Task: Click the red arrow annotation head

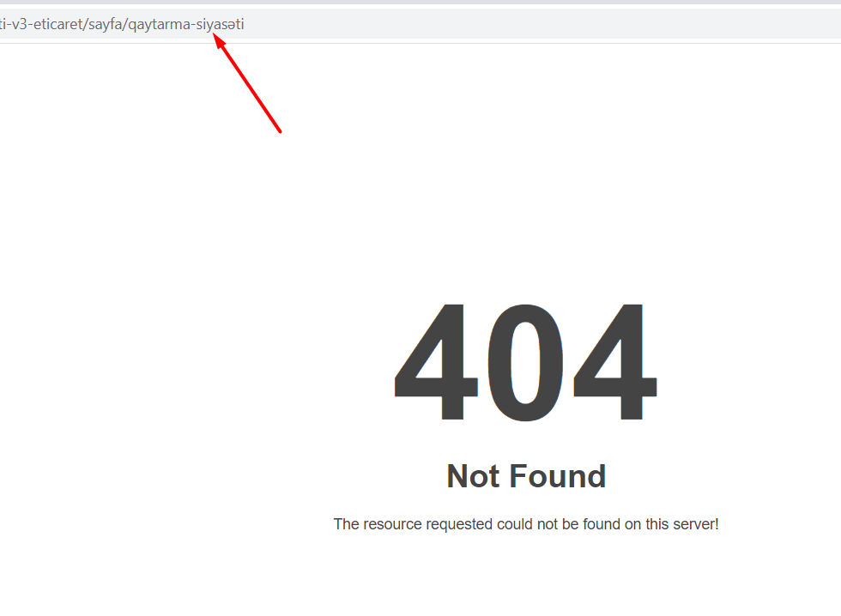Action: click(x=219, y=40)
